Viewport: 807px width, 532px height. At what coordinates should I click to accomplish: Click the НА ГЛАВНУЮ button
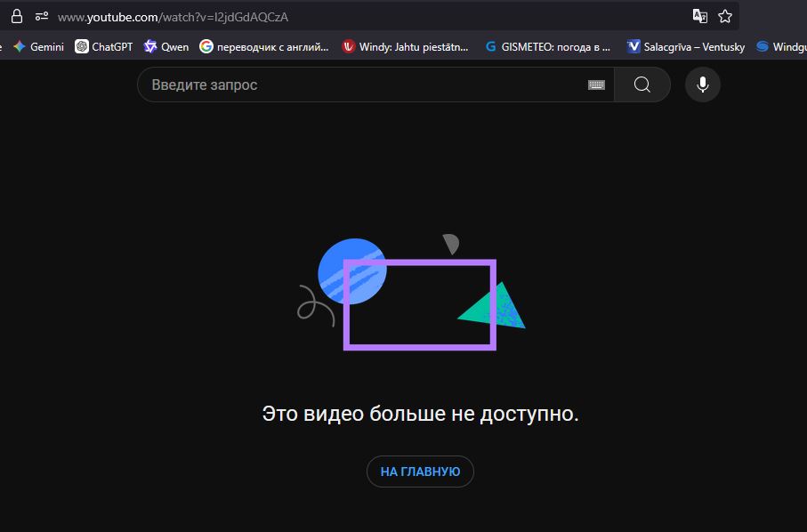point(420,472)
